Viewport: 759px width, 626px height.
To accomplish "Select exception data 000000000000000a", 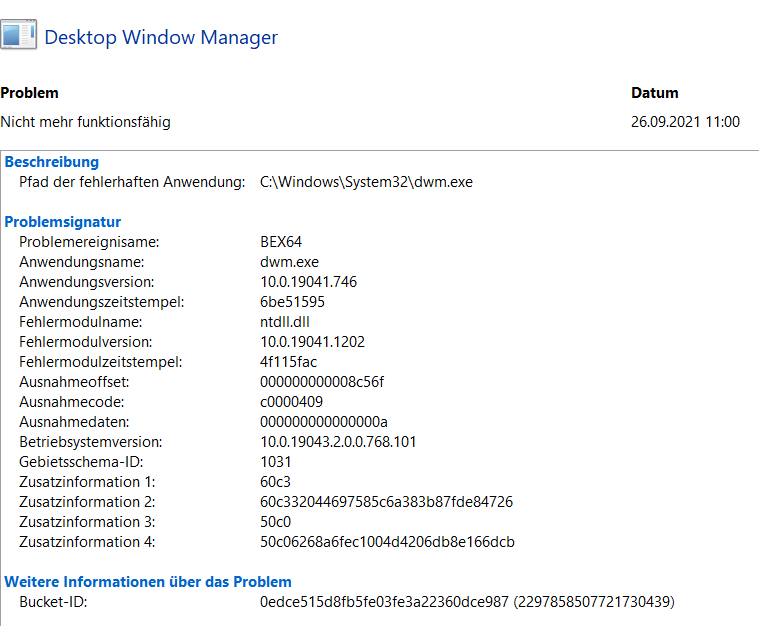I will pyautogui.click(x=324, y=422).
